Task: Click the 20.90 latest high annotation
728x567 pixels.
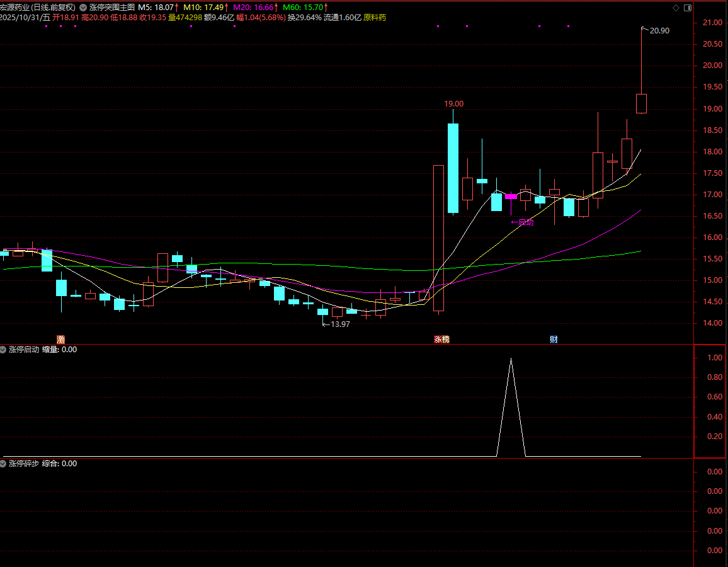Action: pyautogui.click(x=659, y=31)
